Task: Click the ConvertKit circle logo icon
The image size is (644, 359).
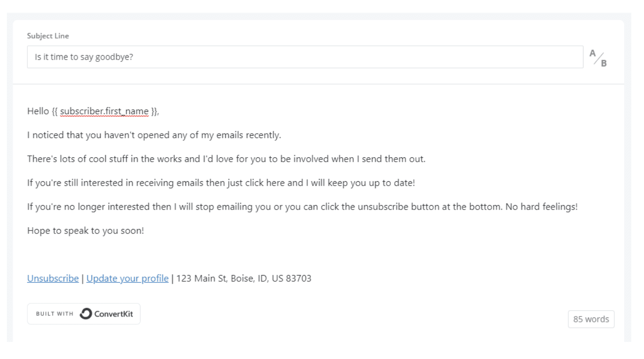Action: pyautogui.click(x=86, y=314)
